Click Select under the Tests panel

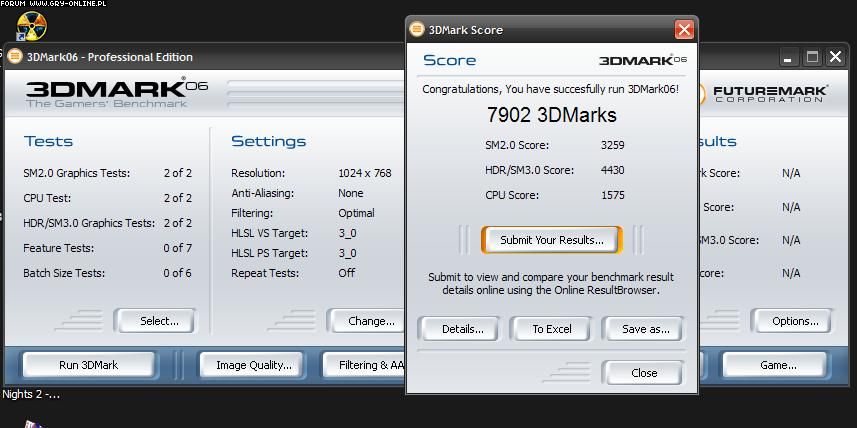coord(155,321)
